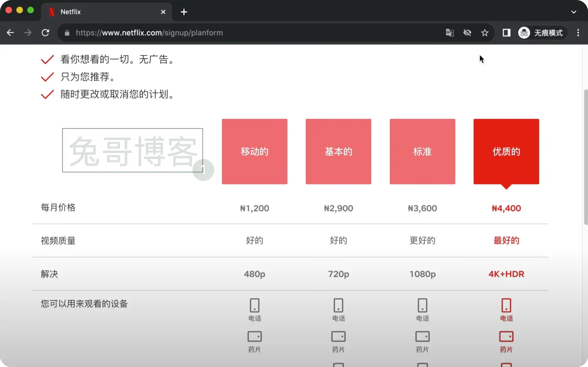Click the phone icon under 标准 plan
Viewport: 588px width, 367px height.
[x=422, y=306]
